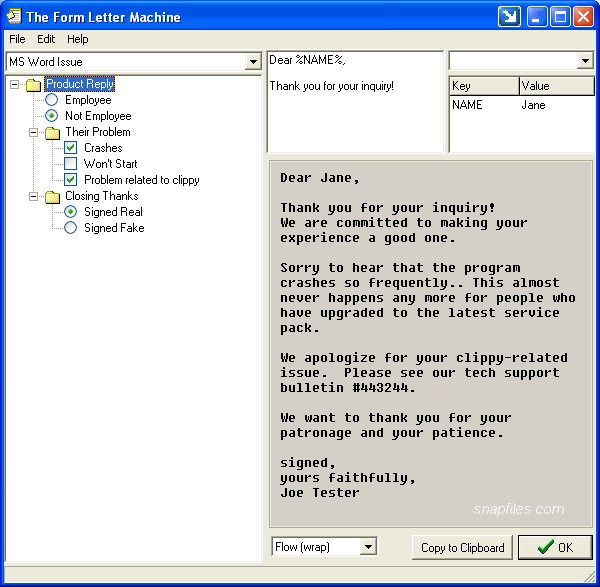The width and height of the screenshot is (600, 587).
Task: Click the Their Problem folder icon
Action: click(52, 132)
